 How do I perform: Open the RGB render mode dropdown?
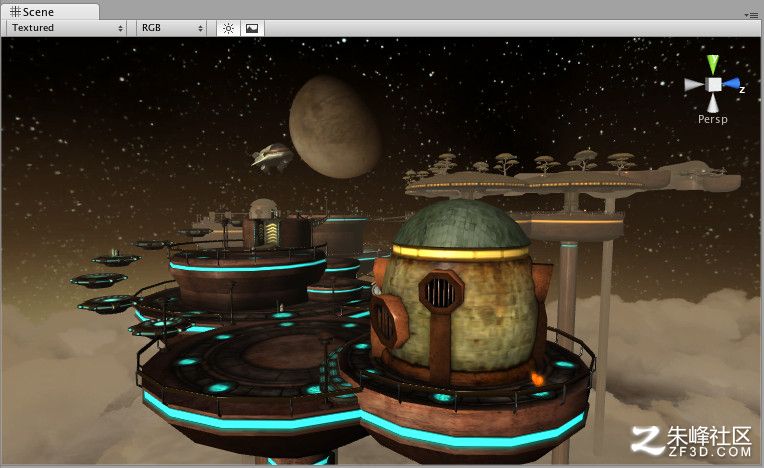point(172,28)
